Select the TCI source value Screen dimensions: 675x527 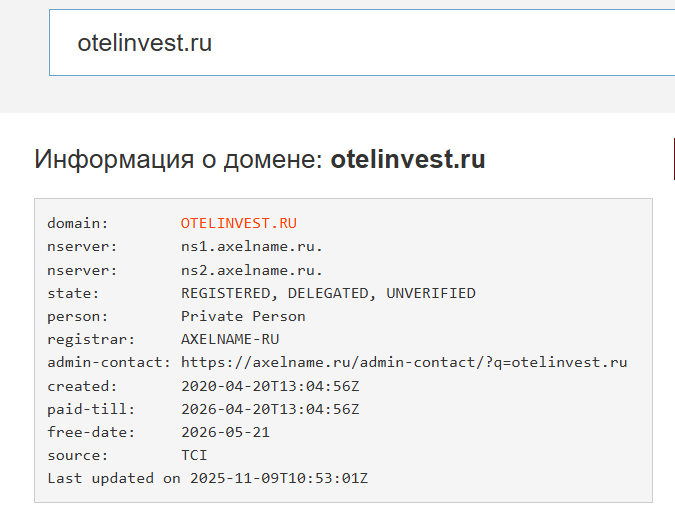[194, 455]
